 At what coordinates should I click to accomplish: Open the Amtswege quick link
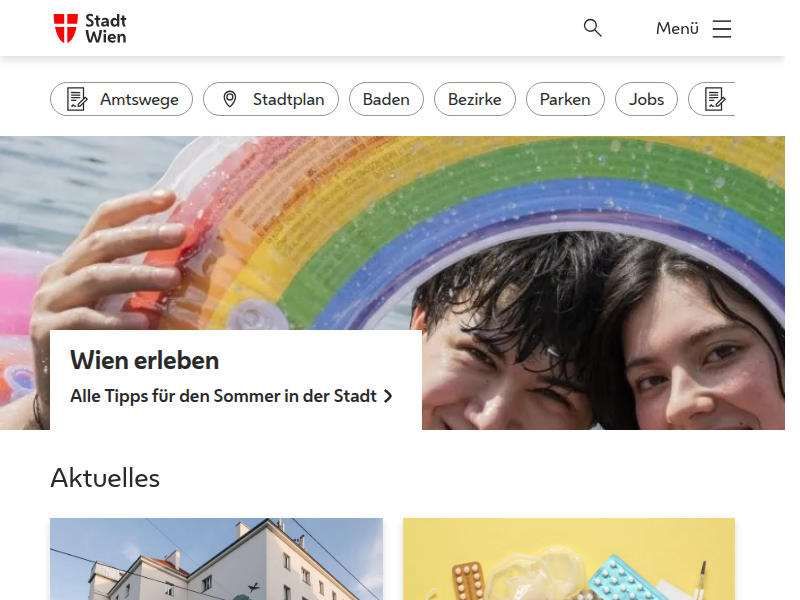click(x=121, y=99)
